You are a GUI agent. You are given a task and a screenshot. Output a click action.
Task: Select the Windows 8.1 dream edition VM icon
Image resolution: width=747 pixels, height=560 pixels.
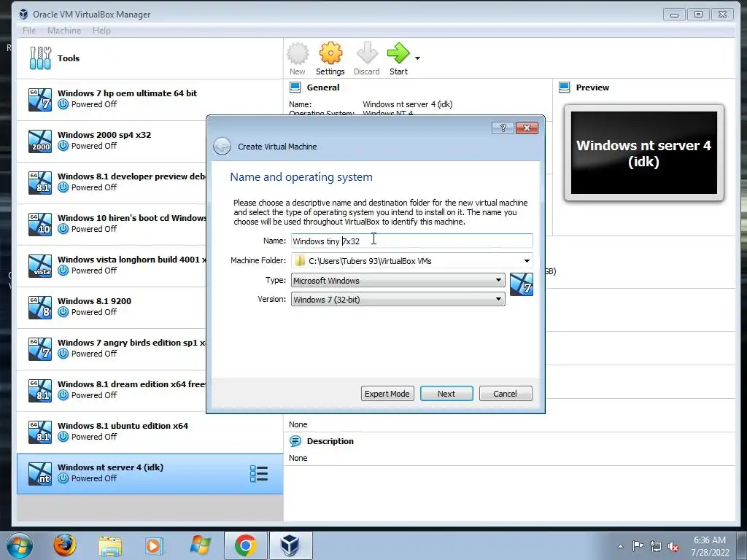coord(40,391)
